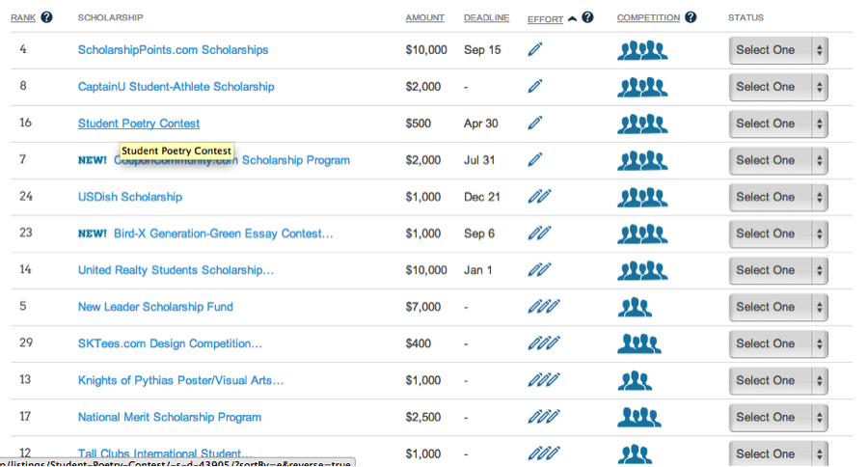Click the help icon next to Effort

[588, 17]
